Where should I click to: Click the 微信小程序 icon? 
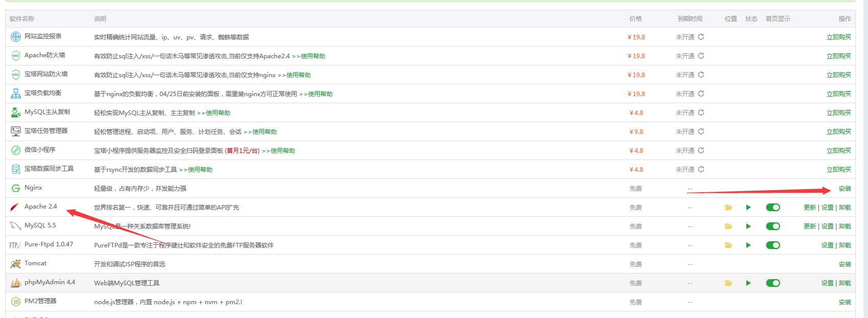tap(16, 150)
